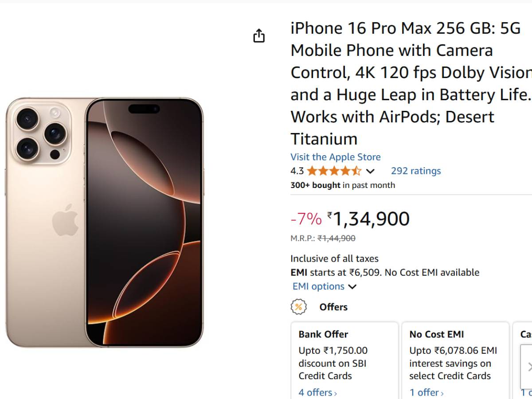Image resolution: width=532 pixels, height=399 pixels.
Task: Click the next arrow on offers carousel
Action: [528, 367]
